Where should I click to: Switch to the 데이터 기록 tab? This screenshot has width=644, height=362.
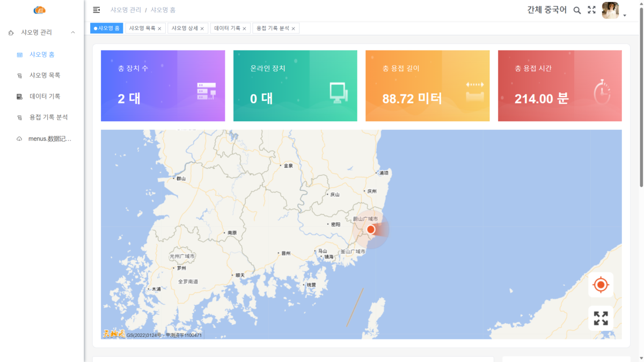point(227,28)
